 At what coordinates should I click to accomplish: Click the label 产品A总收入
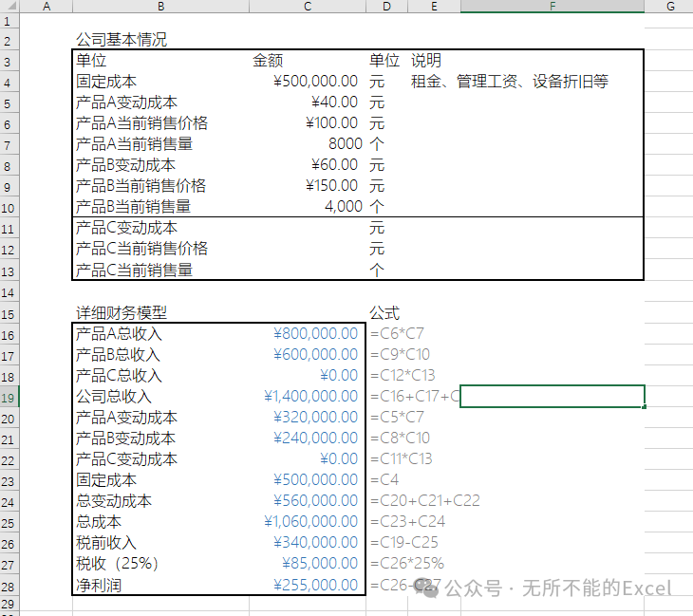119,334
